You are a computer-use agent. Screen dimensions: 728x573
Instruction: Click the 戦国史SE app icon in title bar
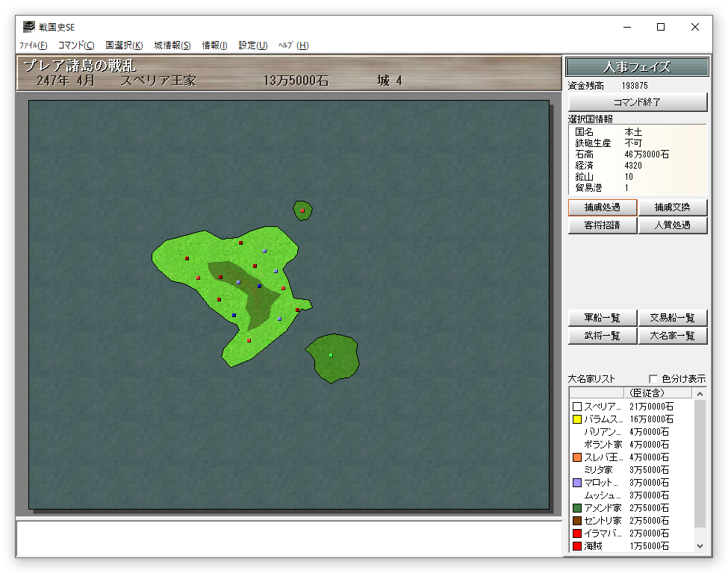(x=28, y=27)
